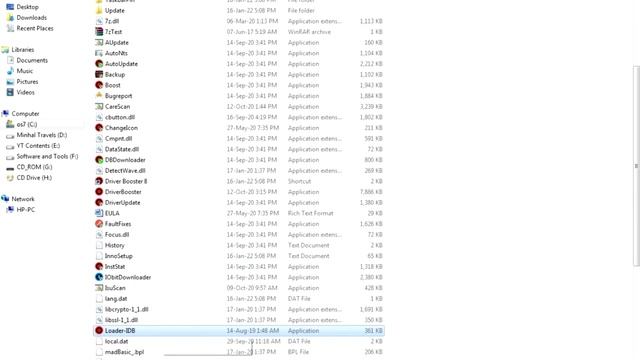Select the madBasic_.bpl file name
640x360 pixels.
click(124, 352)
